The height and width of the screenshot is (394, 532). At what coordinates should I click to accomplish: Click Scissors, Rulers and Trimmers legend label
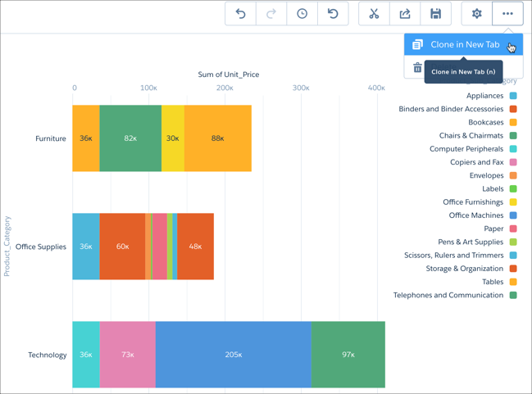[x=453, y=255]
